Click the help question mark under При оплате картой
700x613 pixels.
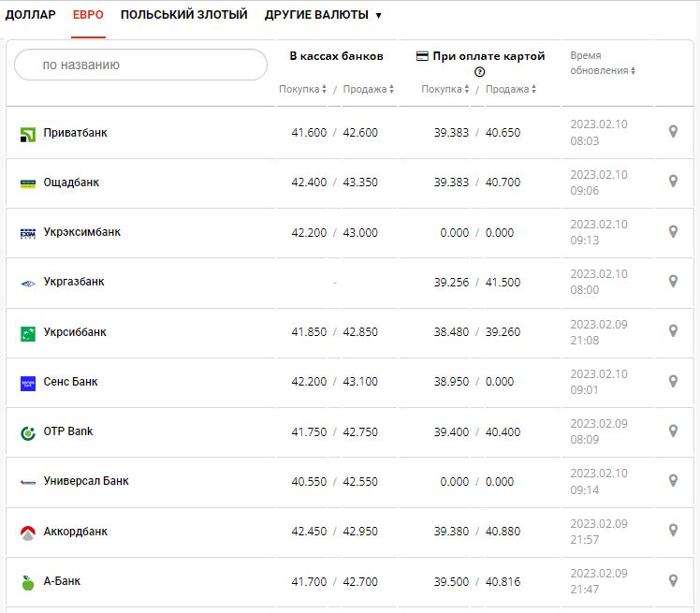tap(480, 72)
